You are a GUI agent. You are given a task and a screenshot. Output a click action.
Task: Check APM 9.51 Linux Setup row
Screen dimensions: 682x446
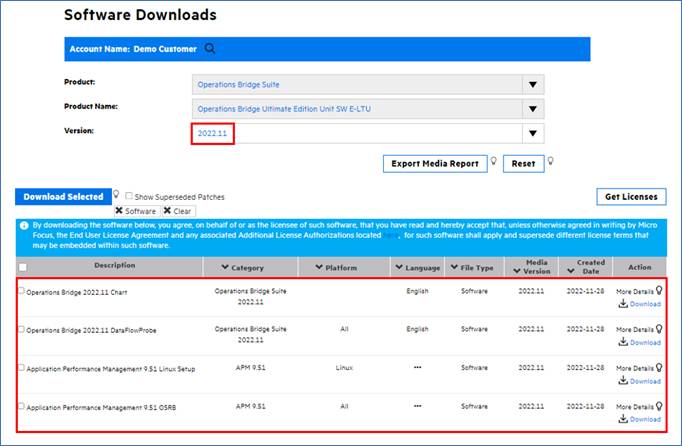(21, 367)
